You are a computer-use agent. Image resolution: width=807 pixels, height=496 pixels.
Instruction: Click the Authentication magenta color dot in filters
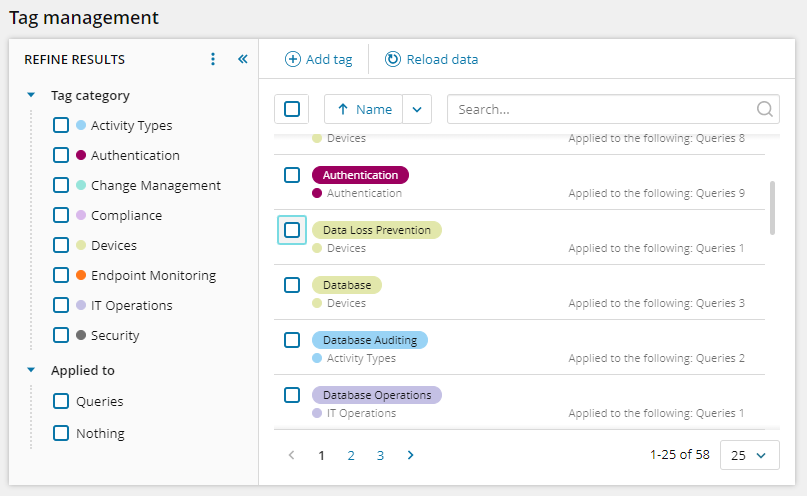pyautogui.click(x=81, y=155)
